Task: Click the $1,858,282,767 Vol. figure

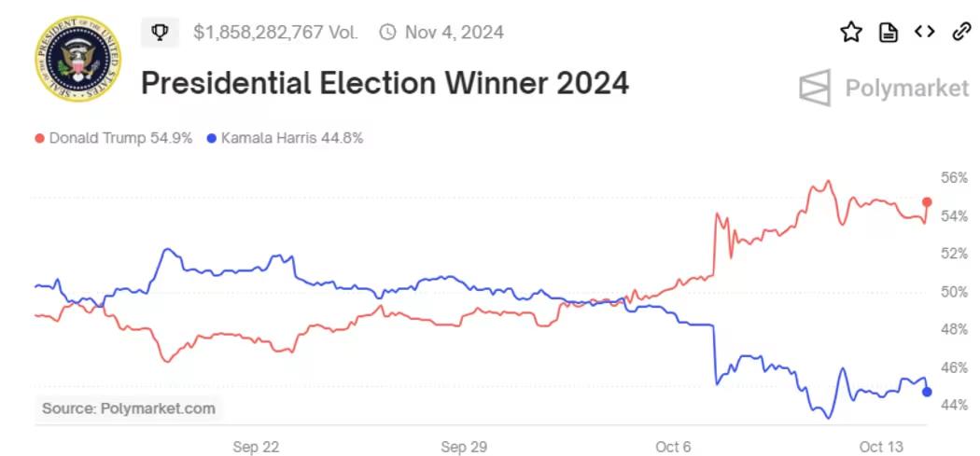Action: point(275,33)
